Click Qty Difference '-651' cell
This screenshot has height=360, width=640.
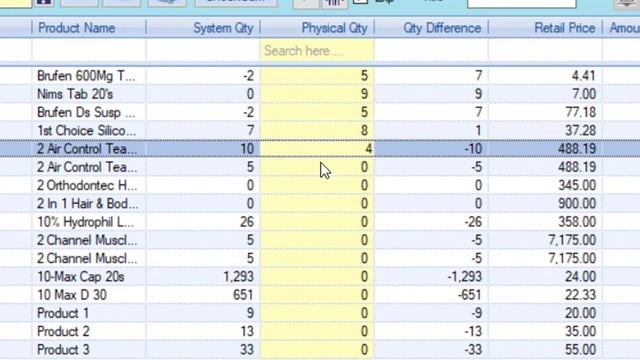[431, 295]
